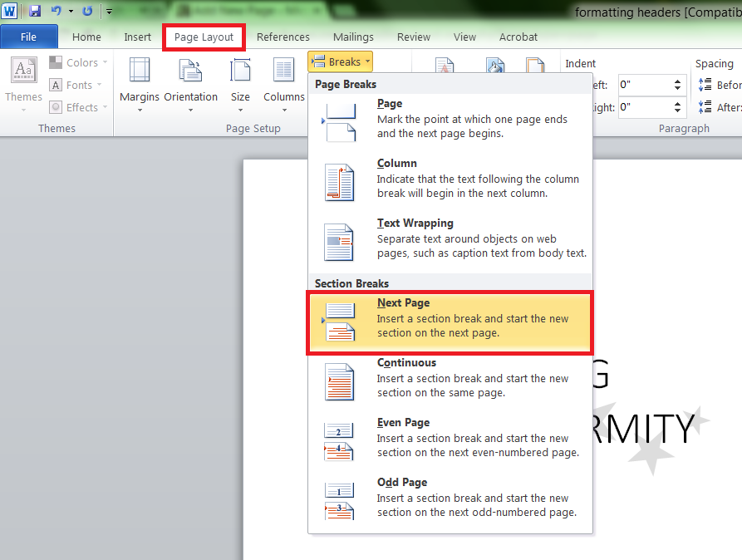Increase Indent Left with spinner arrow
The height and width of the screenshot is (560, 742).
[x=678, y=81]
